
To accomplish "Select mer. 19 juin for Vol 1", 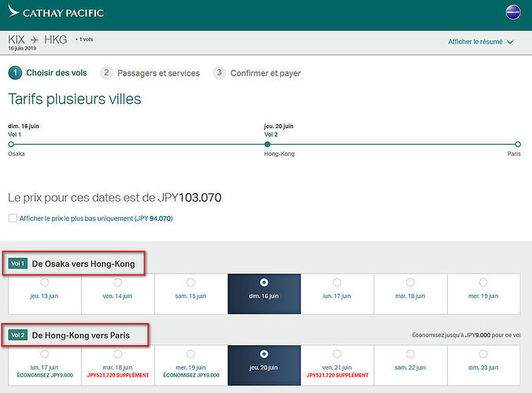I will (483, 294).
